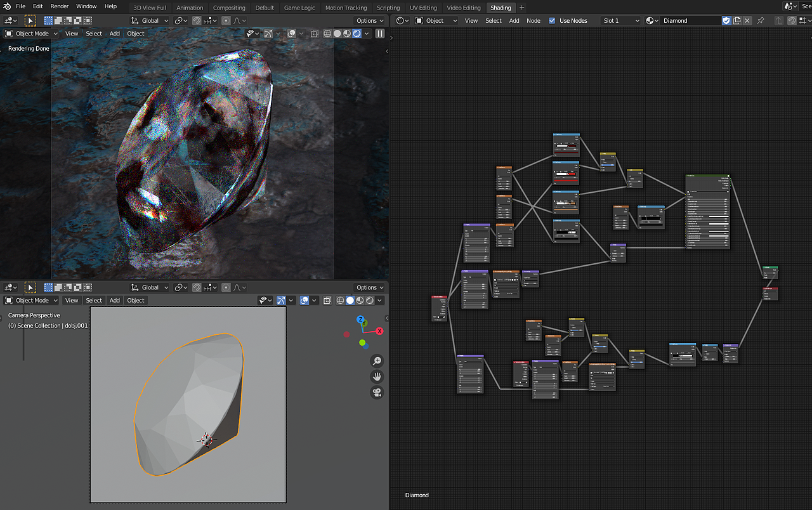Open the Object Mode dropdown

click(x=30, y=34)
